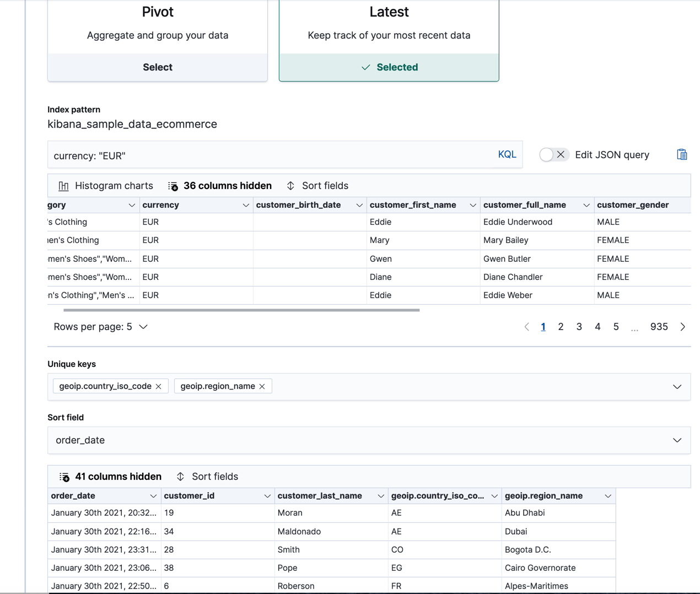Image resolution: width=700 pixels, height=594 pixels.
Task: Open the 36 columns hidden picker
Action: (x=219, y=186)
